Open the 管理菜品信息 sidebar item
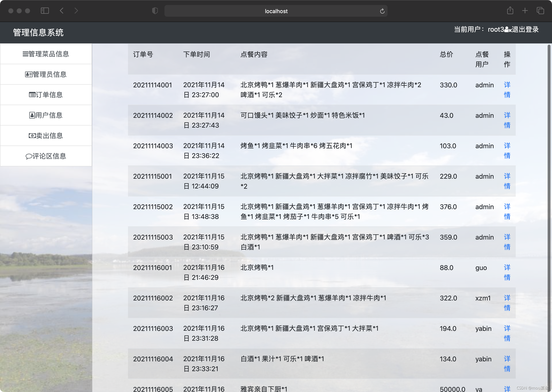 coord(46,54)
